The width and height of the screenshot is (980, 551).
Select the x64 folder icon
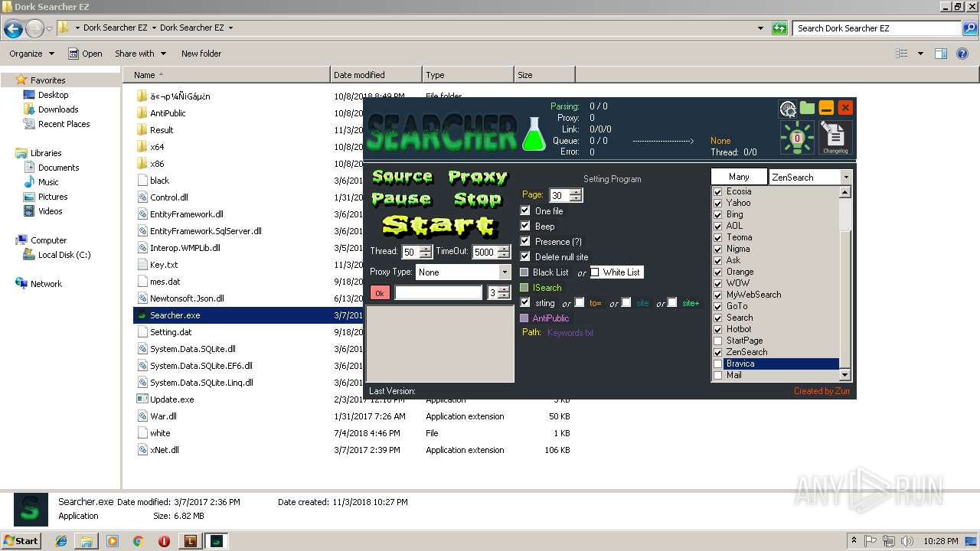pyautogui.click(x=142, y=147)
